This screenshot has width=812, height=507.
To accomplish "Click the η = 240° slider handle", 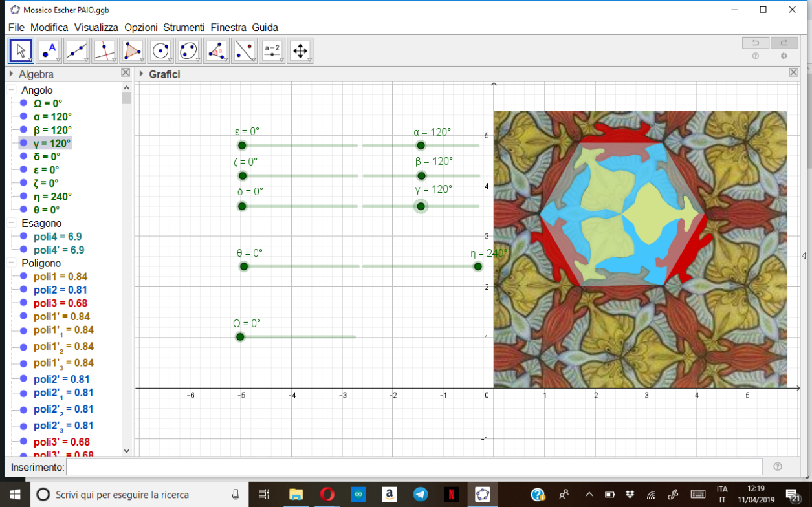I will tap(477, 266).
